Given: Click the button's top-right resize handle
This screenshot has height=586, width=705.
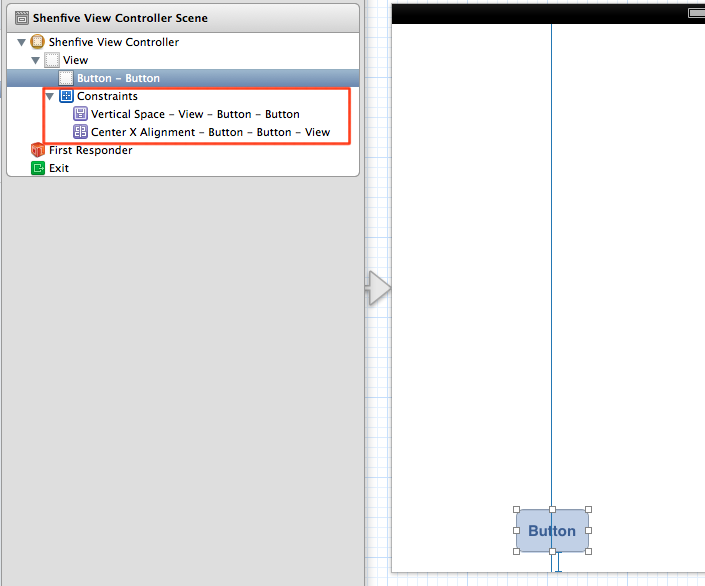Looking at the screenshot, I should point(589,510).
